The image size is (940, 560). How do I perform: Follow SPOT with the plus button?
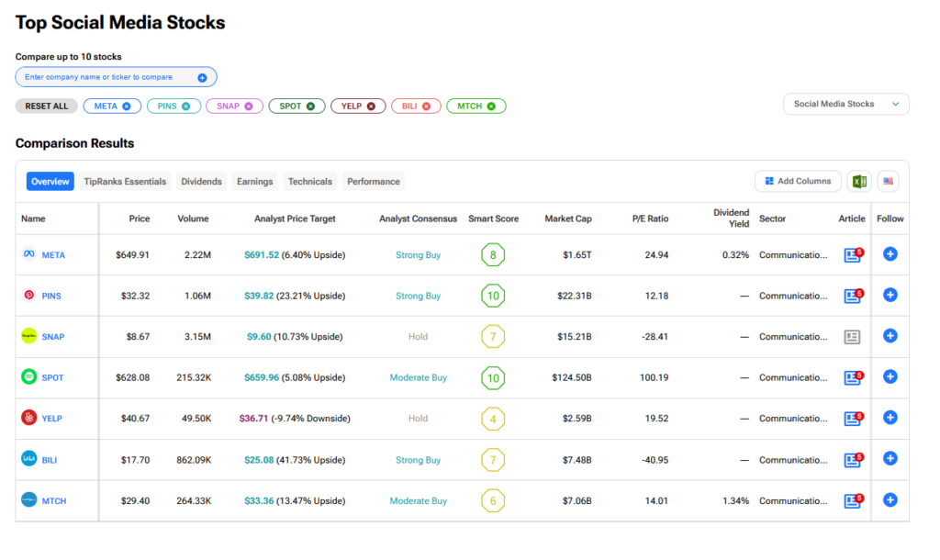click(x=890, y=376)
